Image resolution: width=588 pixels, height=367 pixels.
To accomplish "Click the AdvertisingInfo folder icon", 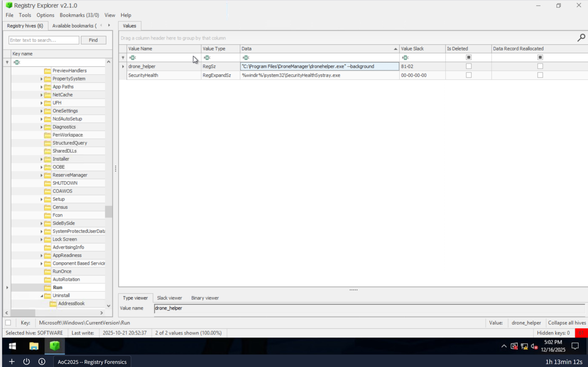I will click(x=48, y=247).
